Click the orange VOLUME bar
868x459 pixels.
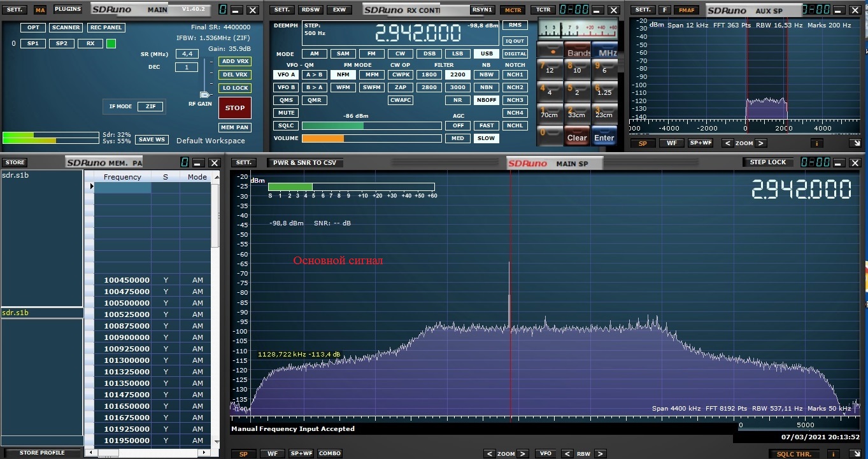pyautogui.click(x=323, y=138)
